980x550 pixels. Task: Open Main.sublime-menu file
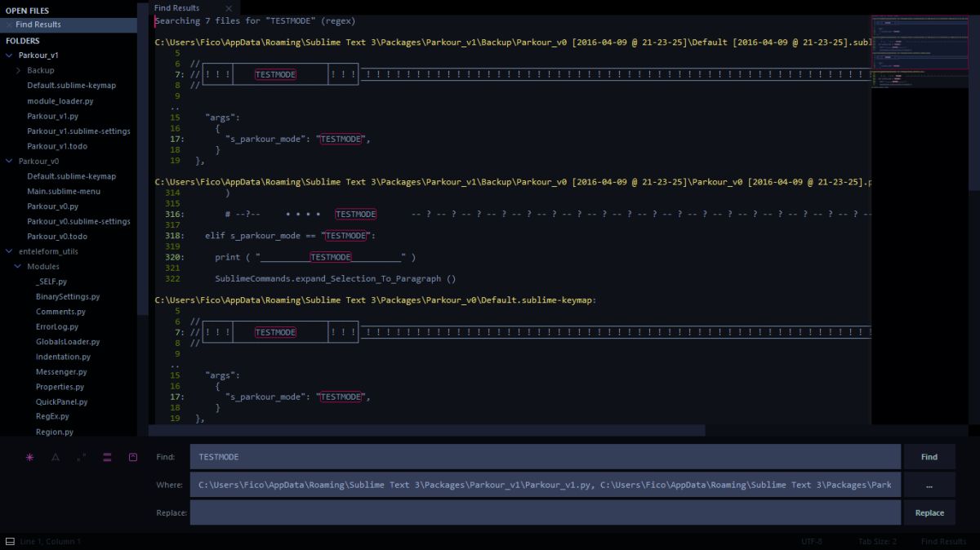pyautogui.click(x=64, y=192)
